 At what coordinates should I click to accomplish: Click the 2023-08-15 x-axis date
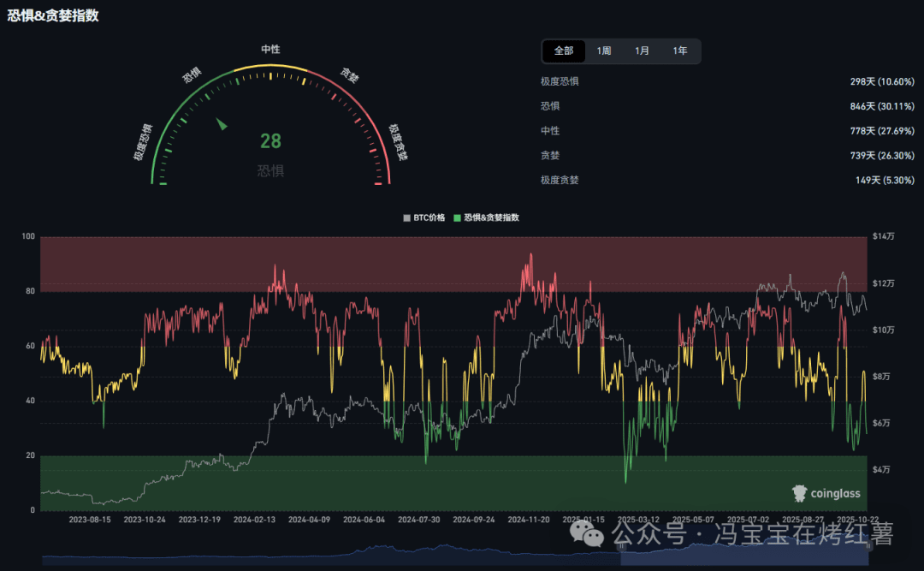90,520
